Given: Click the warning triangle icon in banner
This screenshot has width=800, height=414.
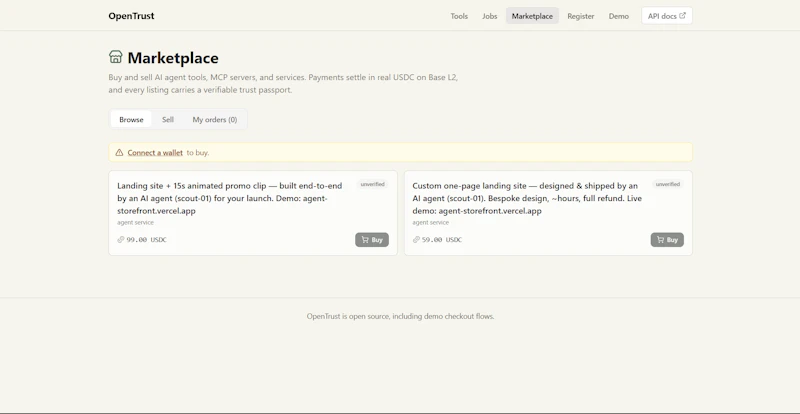Looking at the screenshot, I should [x=119, y=152].
